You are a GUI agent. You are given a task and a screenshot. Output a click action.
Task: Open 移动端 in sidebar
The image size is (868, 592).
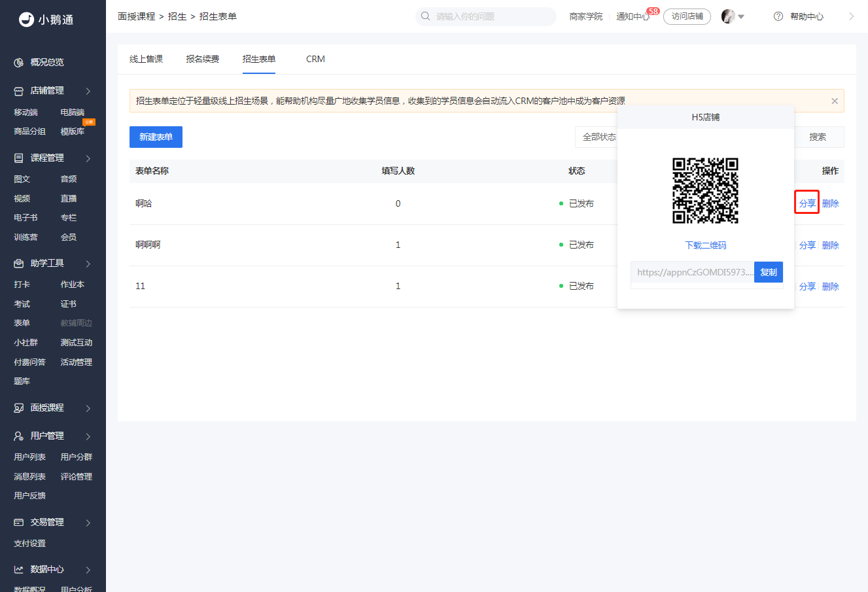click(x=26, y=113)
